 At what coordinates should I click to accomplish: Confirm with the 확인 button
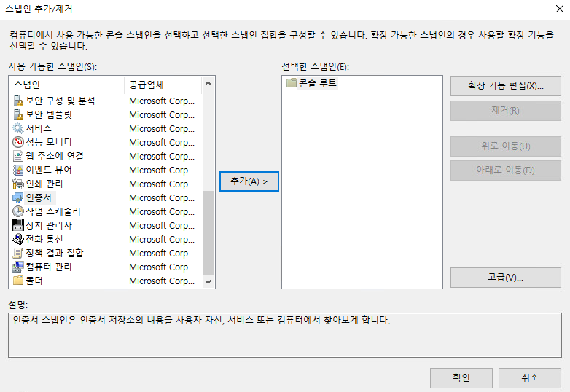click(461, 378)
